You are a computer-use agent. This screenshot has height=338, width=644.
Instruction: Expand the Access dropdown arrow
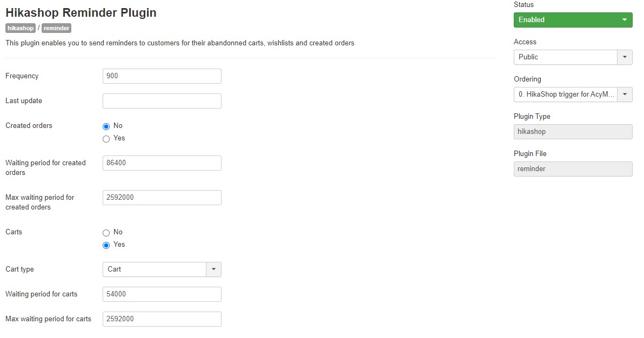[625, 57]
